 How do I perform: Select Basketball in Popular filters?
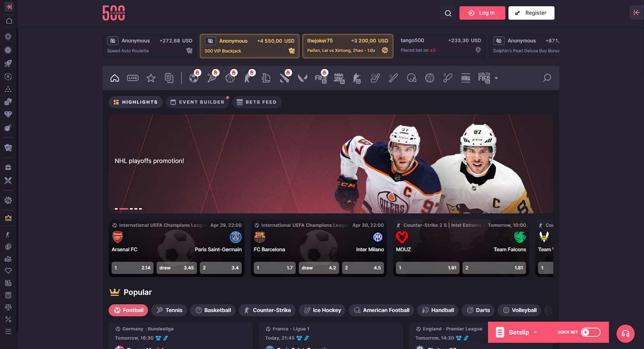click(x=213, y=310)
